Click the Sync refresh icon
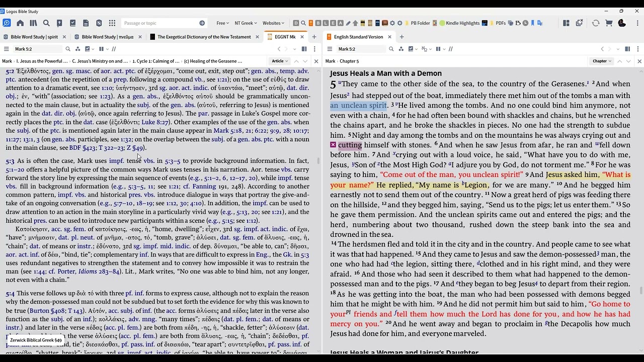Image resolution: width=644 pixels, height=362 pixels. tap(596, 23)
